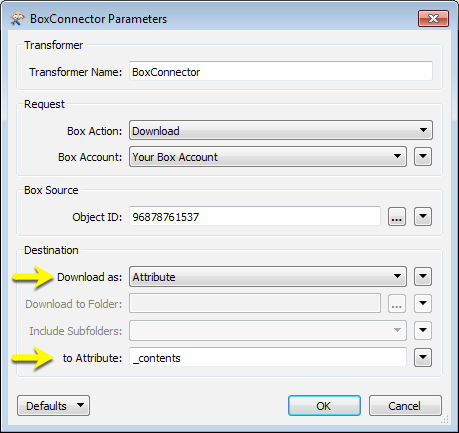Focus the Transformer Name text field
The width and height of the screenshot is (459, 433).
click(281, 71)
